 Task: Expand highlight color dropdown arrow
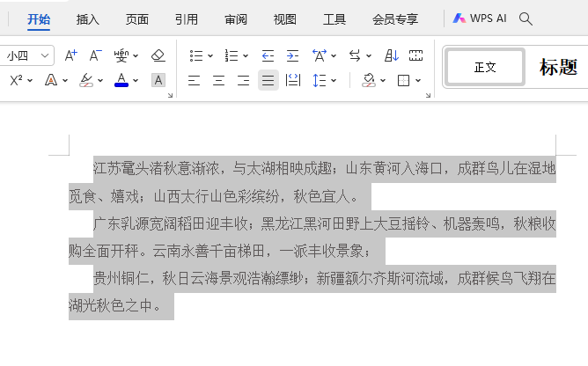[100, 81]
